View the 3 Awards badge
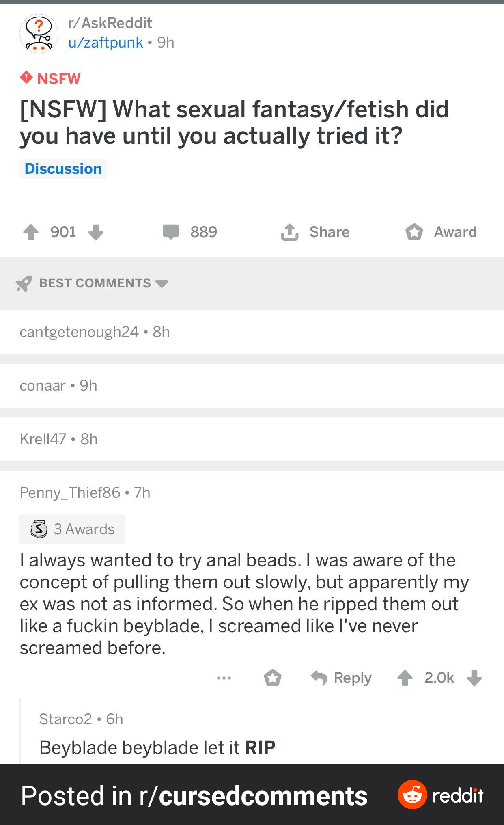504x825 pixels. pos(72,529)
